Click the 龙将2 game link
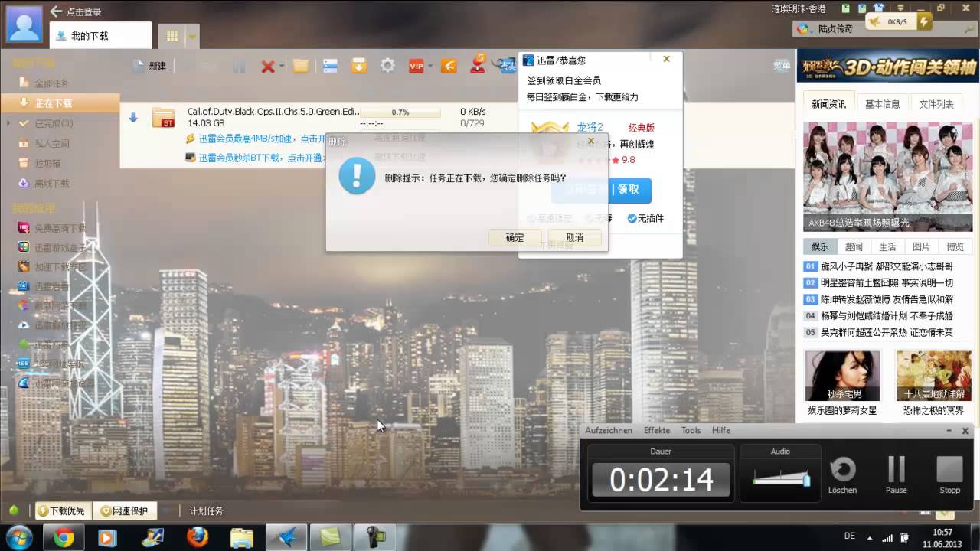The height and width of the screenshot is (551, 980). tap(590, 127)
